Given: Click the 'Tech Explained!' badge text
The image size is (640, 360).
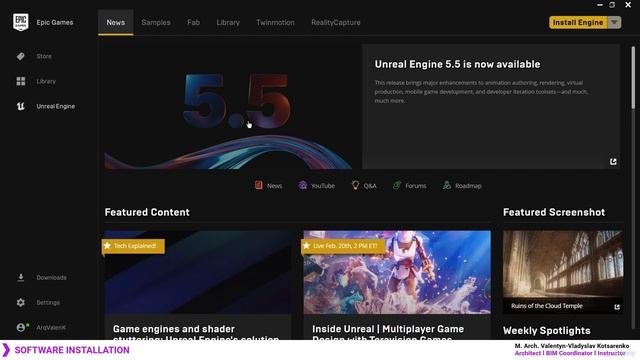Looking at the screenshot, I should [135, 246].
